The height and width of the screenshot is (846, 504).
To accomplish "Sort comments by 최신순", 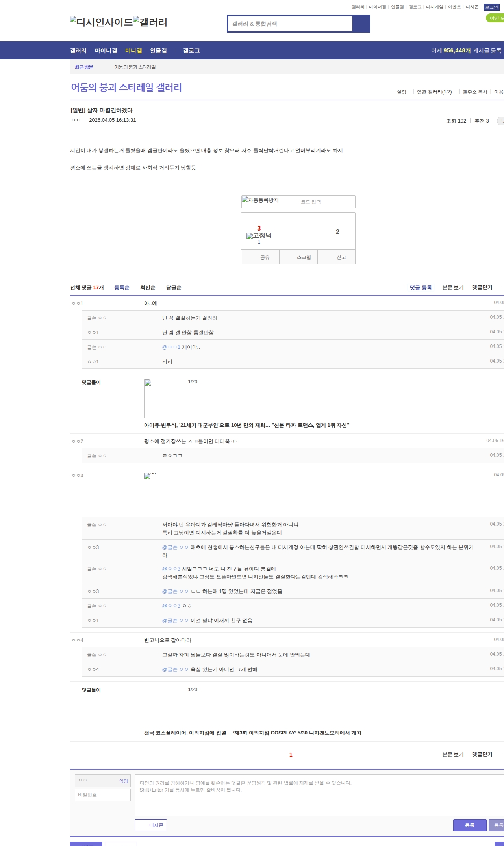I will [148, 288].
